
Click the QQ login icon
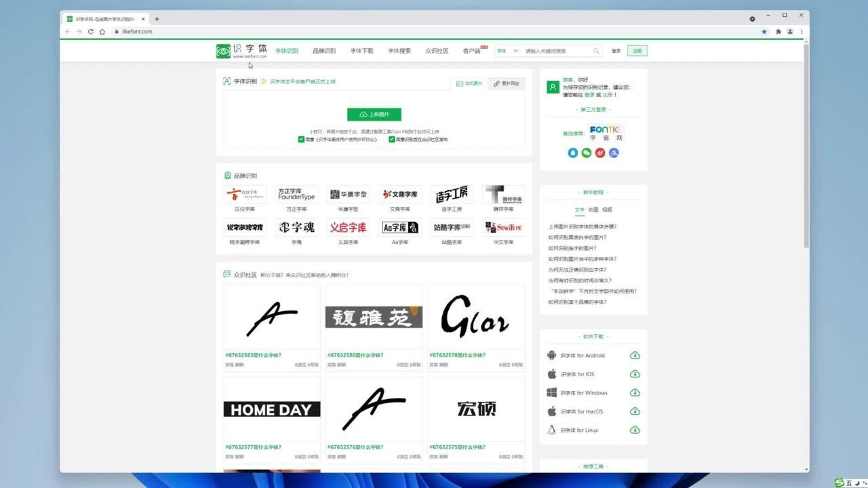[x=573, y=153]
